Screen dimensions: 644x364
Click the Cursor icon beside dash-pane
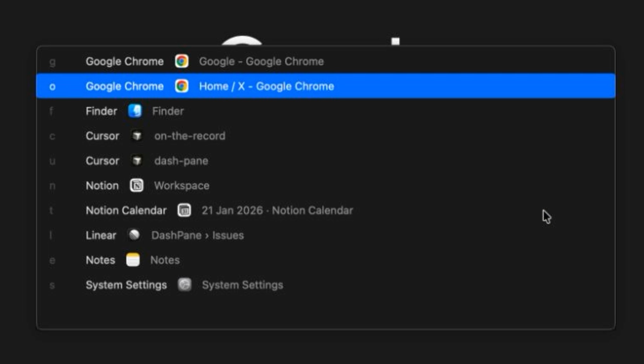[137, 161]
